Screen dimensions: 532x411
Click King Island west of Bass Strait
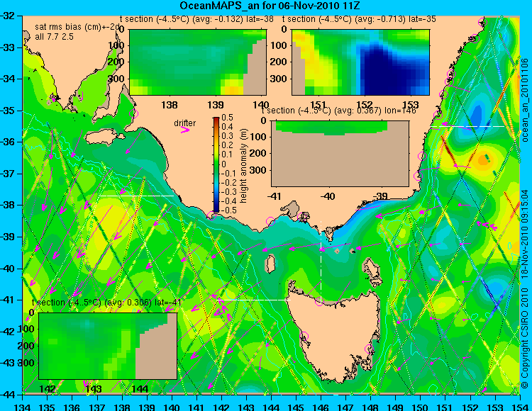[270, 264]
